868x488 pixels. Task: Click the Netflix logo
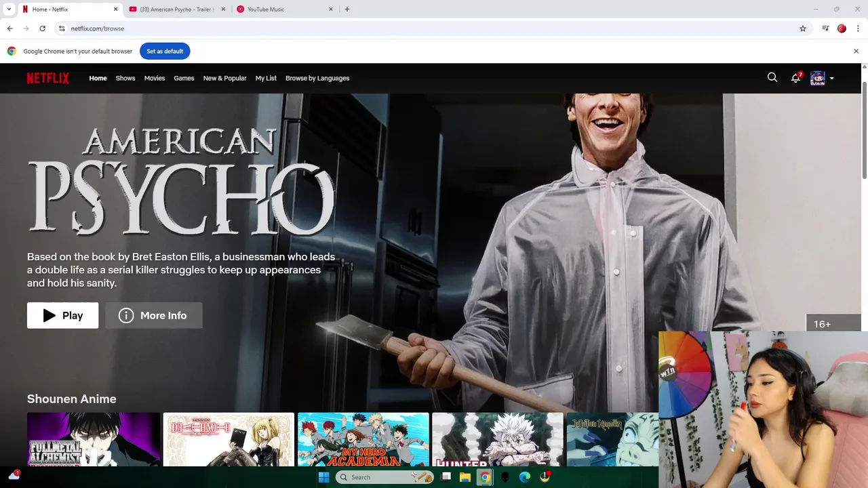point(48,78)
